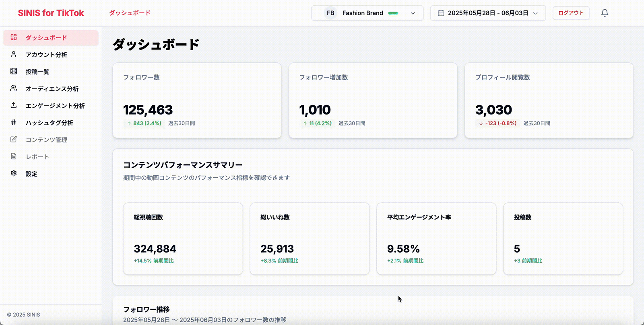Viewport: 644px width, 325px height.
Task: Click the edit icon beside コンテンツ管理
Action: click(14, 139)
